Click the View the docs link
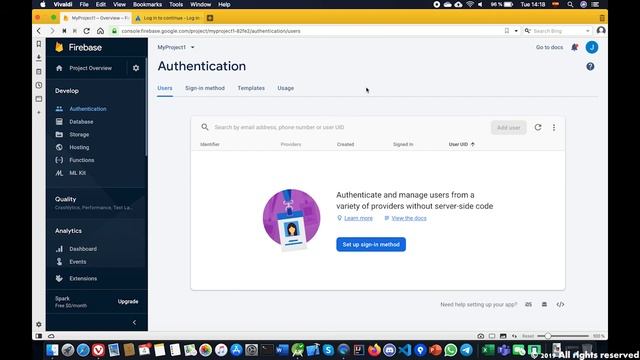640x360 pixels. (x=409, y=218)
